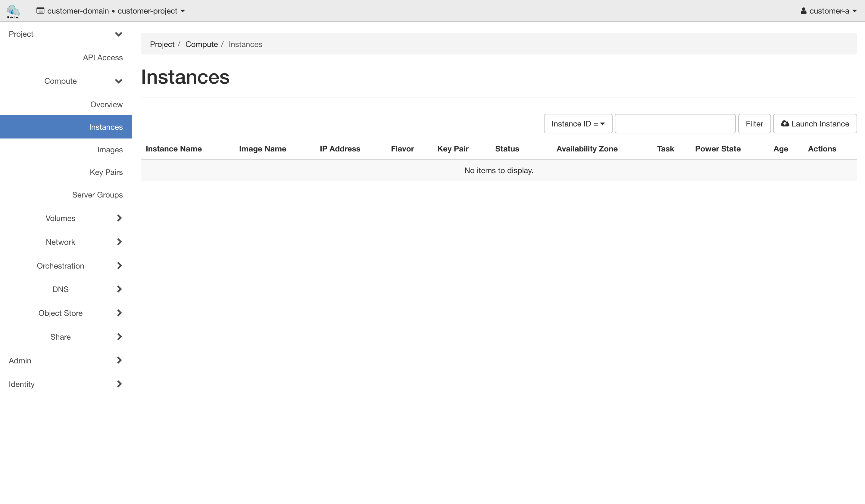
Task: Click the IP Address column header
Action: tap(340, 149)
